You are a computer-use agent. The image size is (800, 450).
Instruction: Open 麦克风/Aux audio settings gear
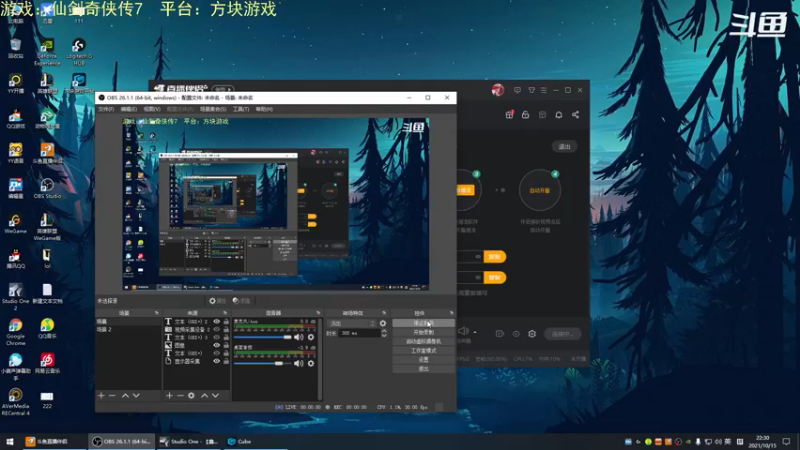311,337
